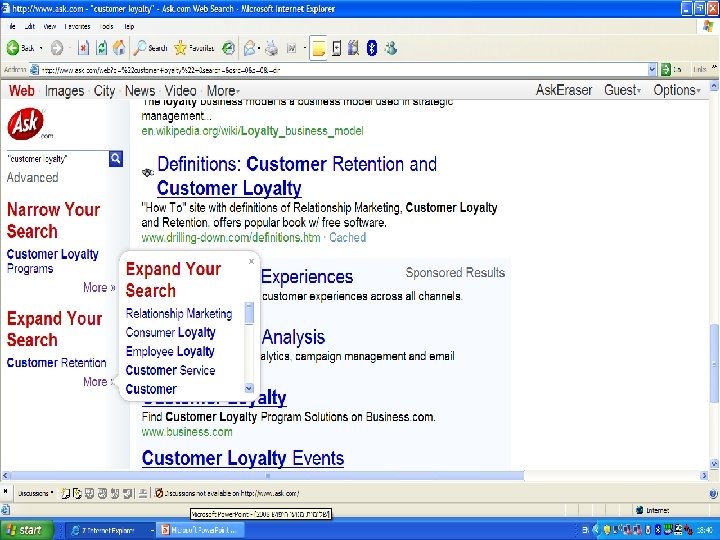Click the Discussions unavailable warning icon
Image resolution: width=720 pixels, height=540 pixels.
(x=159, y=493)
